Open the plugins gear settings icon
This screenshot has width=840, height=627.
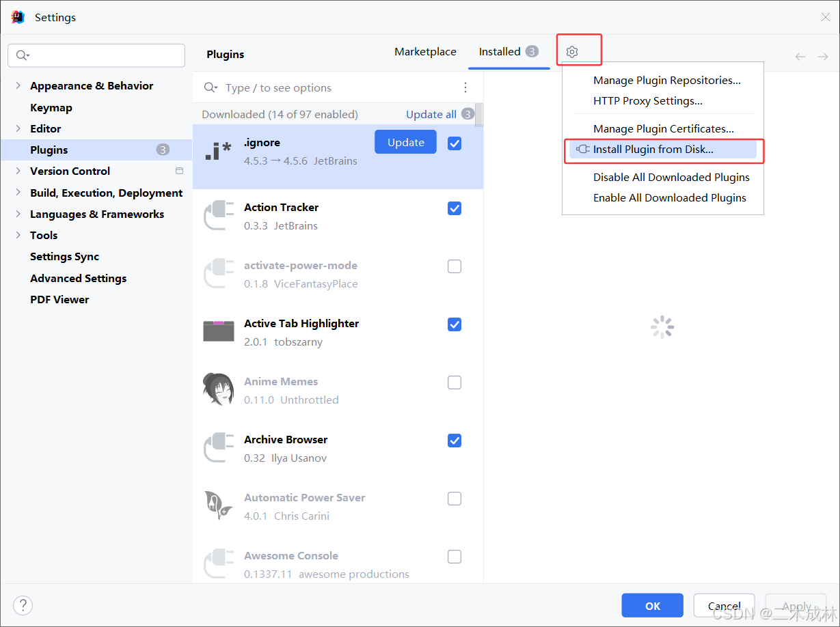click(572, 52)
